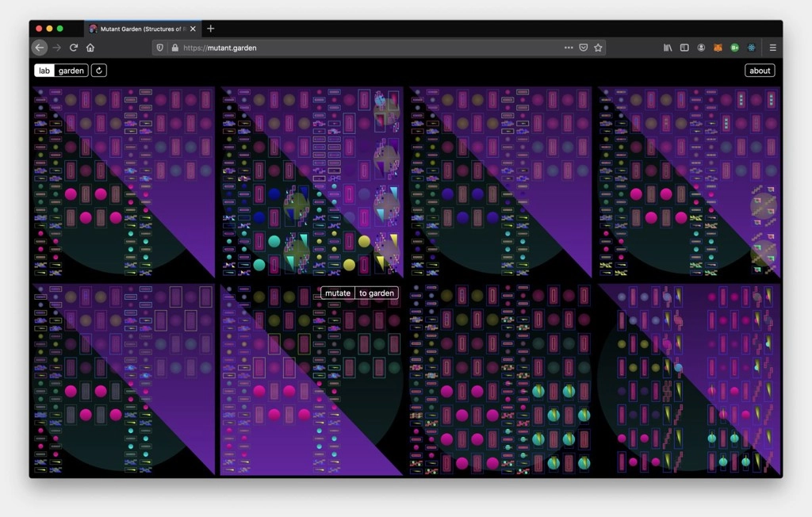Select the Mutant Garden browser tab
The width and height of the screenshot is (812, 517).
[x=143, y=29]
